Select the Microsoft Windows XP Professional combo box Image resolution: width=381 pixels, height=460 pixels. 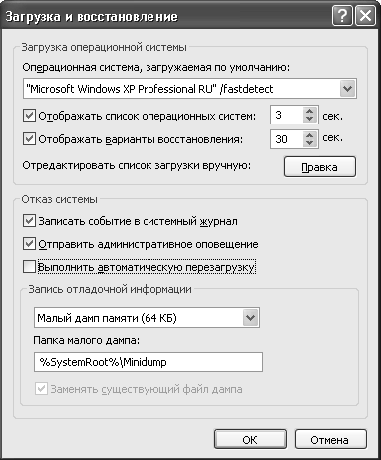(190, 89)
